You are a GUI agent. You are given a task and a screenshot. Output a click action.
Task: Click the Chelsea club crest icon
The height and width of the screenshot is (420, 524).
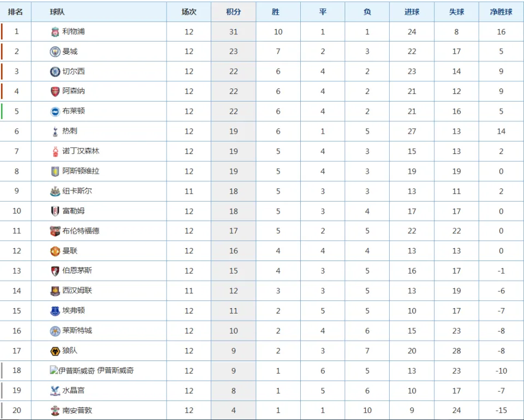pos(55,72)
